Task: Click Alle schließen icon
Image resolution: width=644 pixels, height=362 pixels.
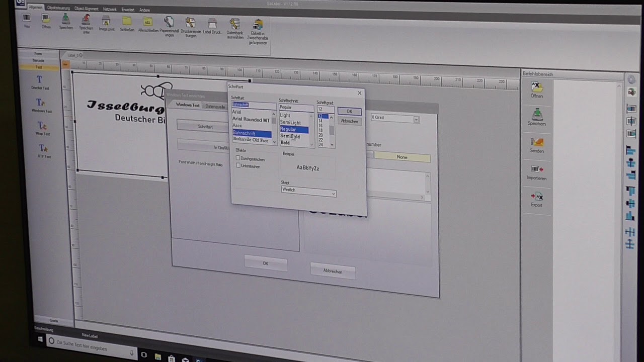Action: point(147,22)
